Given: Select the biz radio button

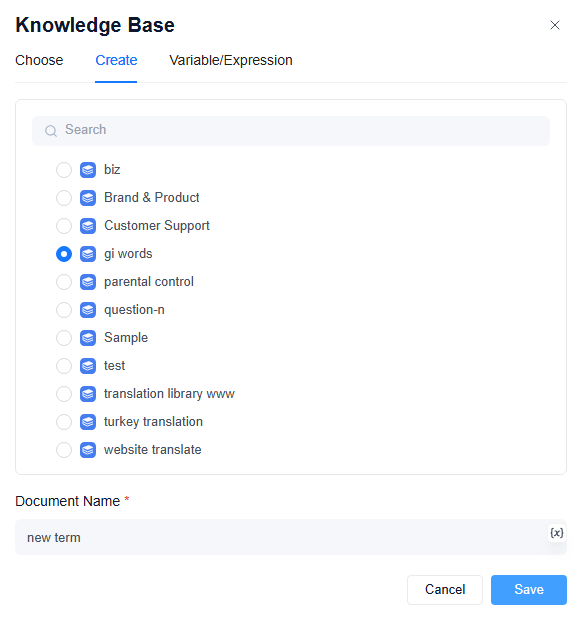Looking at the screenshot, I should [64, 170].
